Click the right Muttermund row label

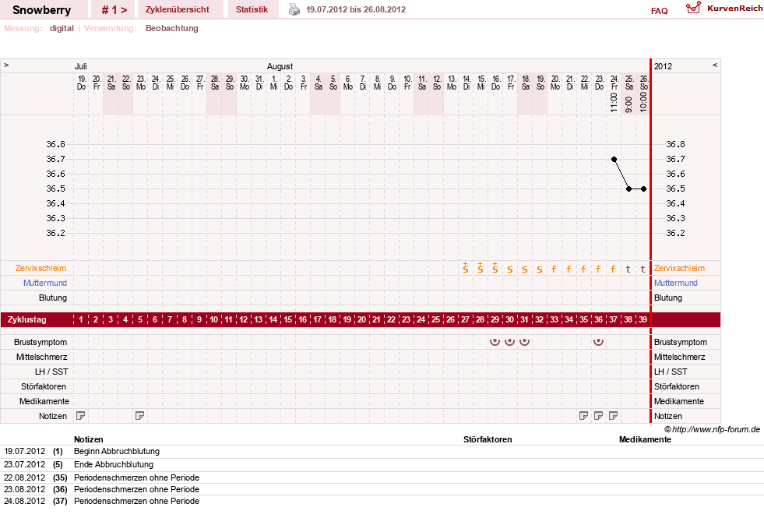click(x=676, y=283)
